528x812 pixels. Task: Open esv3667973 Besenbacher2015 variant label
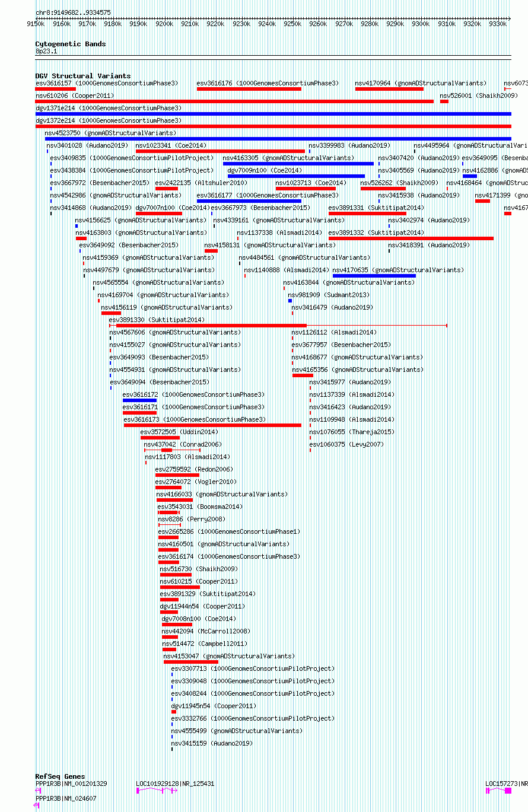point(261,208)
